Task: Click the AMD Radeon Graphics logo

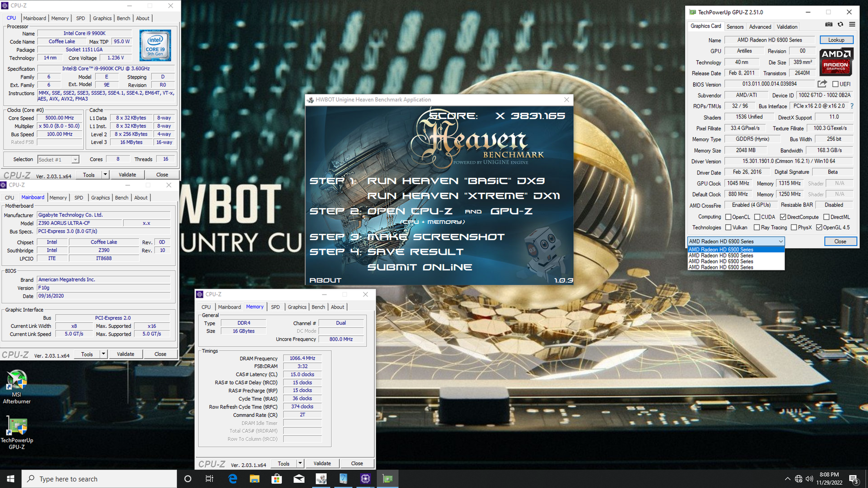Action: click(836, 62)
